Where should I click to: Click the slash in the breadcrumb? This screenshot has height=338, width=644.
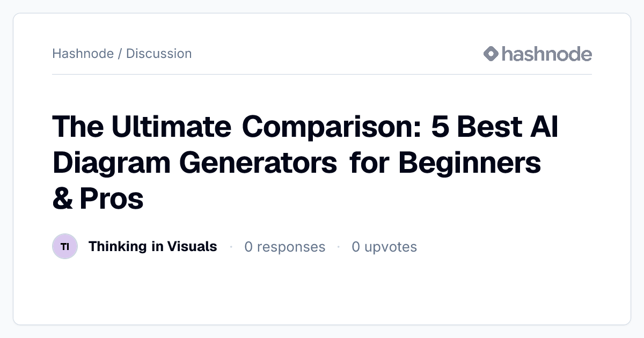120,54
